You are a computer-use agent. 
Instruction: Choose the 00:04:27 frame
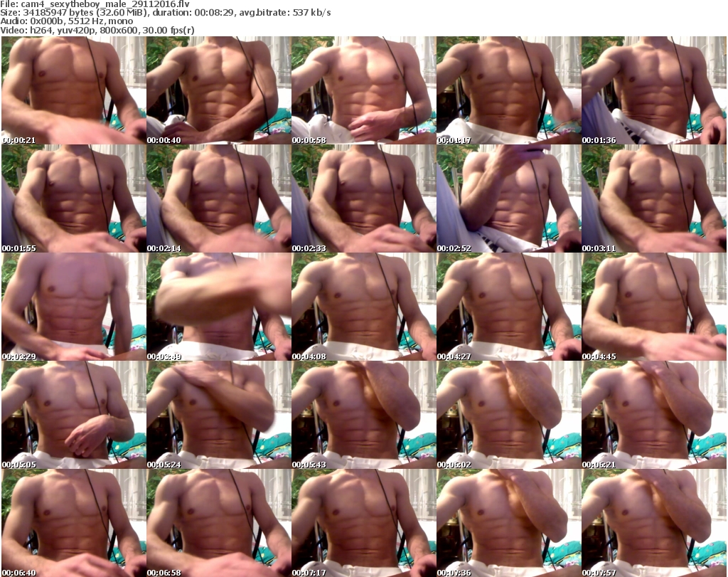(x=509, y=307)
